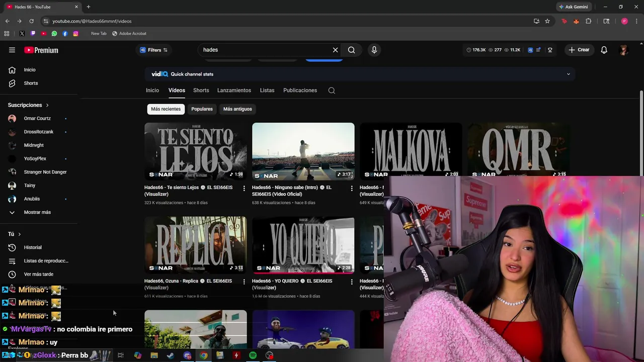644x362 pixels.
Task: Open the WhatsApp bookmark shortcut
Action: (54, 34)
